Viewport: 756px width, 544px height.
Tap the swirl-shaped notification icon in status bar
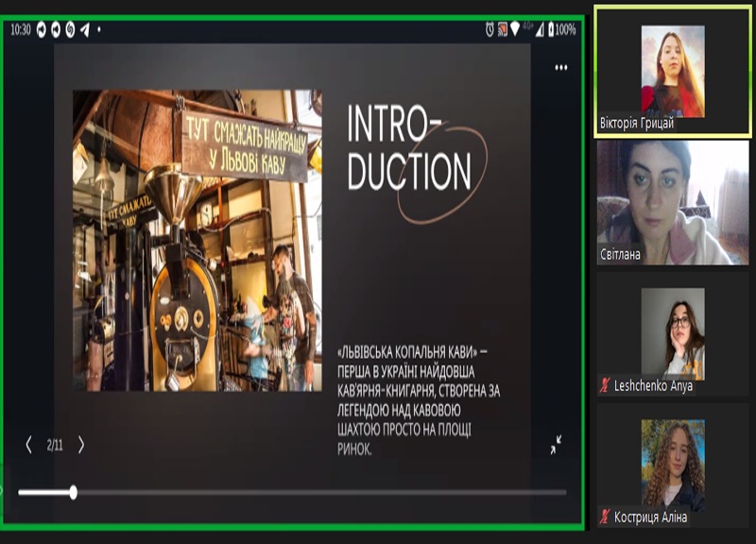(70, 30)
